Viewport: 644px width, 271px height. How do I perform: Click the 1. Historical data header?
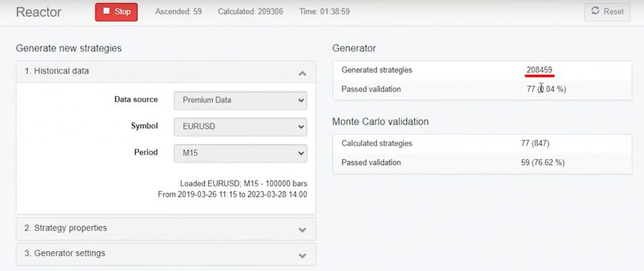(x=57, y=71)
